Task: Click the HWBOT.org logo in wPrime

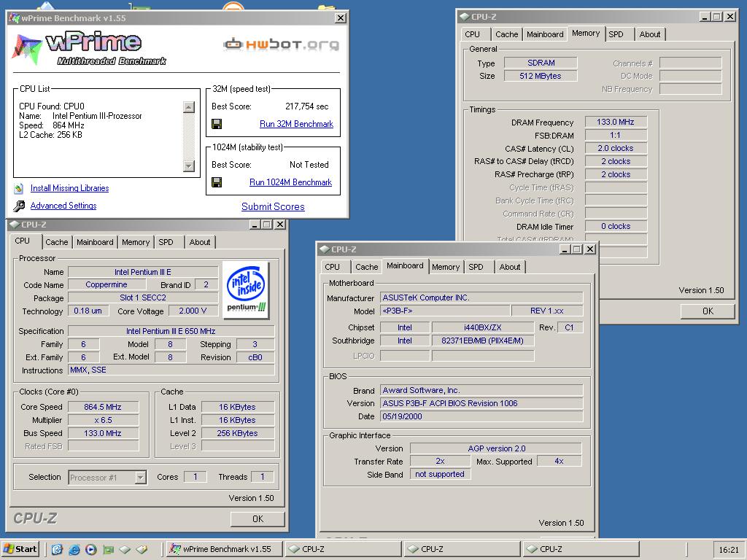Action: point(281,44)
